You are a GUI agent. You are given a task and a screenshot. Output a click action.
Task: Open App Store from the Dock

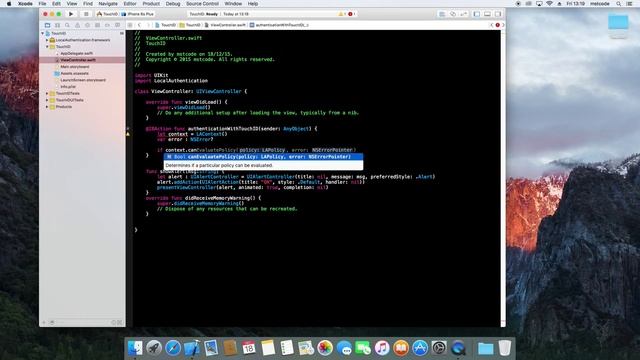(x=420, y=348)
